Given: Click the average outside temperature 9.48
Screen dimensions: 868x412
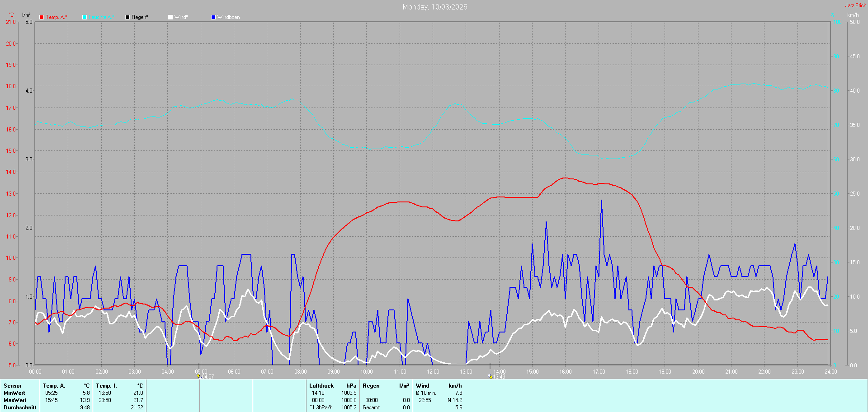Looking at the screenshot, I should point(85,407).
